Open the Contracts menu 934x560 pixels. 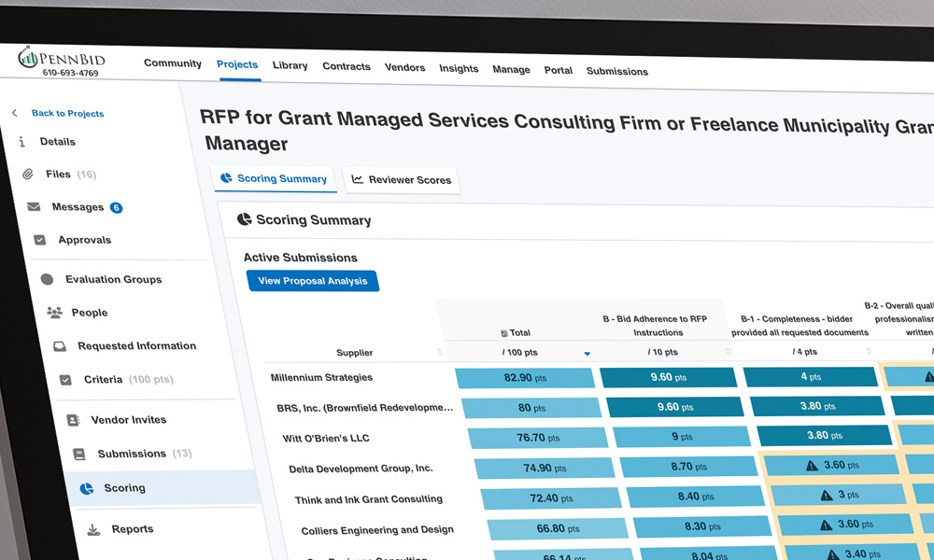[347, 66]
